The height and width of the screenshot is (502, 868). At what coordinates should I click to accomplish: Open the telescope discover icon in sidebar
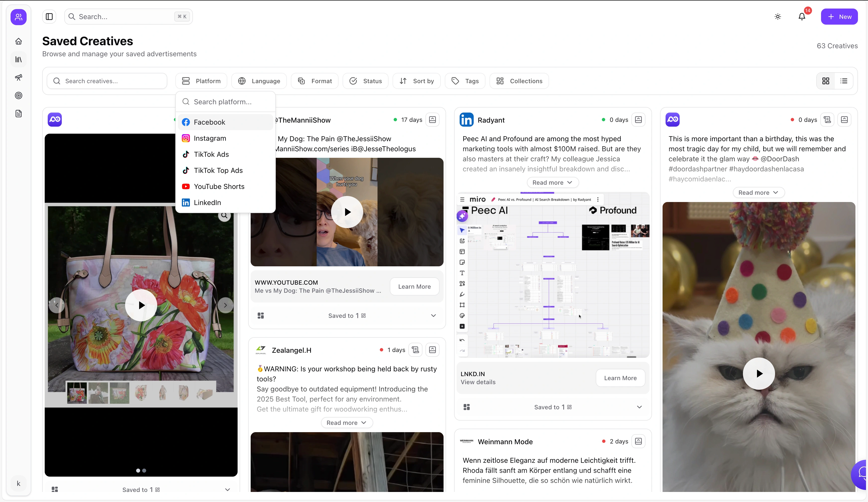click(19, 78)
